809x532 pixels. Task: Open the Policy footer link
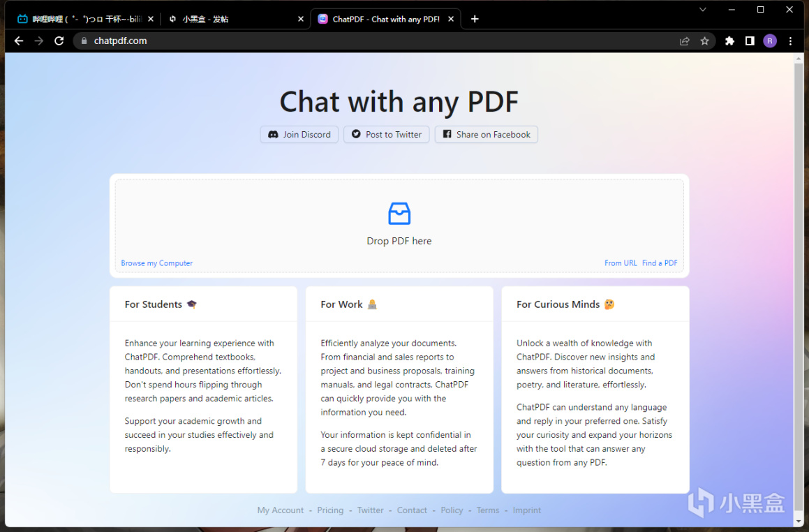tap(452, 510)
